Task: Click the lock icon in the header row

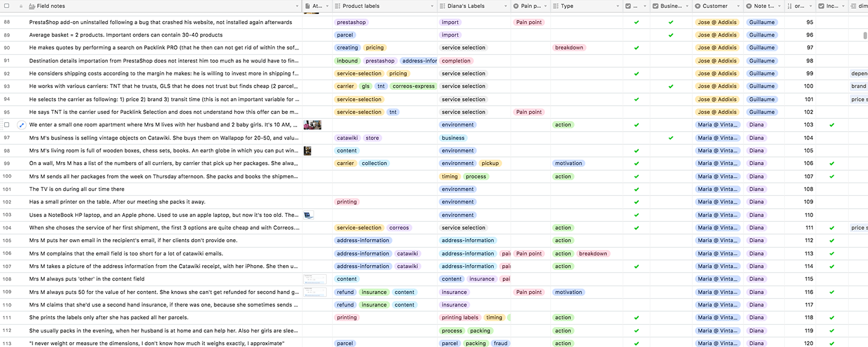Action: coord(20,6)
